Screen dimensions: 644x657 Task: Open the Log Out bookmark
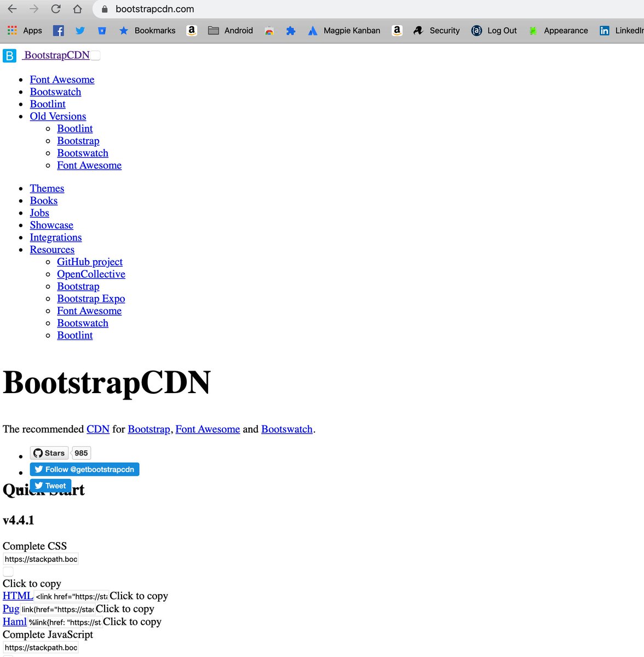pos(494,31)
